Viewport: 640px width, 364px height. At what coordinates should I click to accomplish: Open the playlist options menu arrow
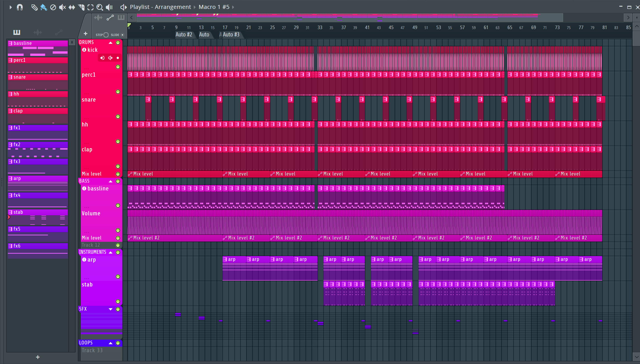[10, 7]
